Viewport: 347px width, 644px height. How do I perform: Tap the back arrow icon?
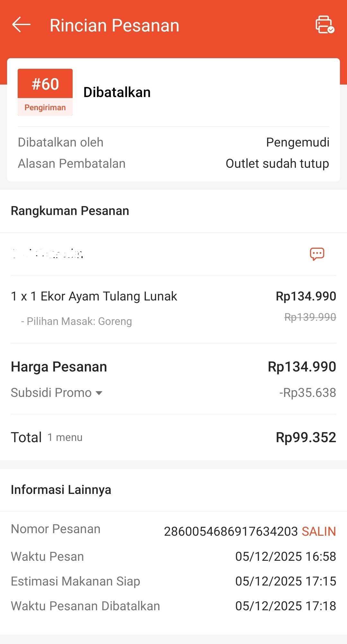[21, 25]
